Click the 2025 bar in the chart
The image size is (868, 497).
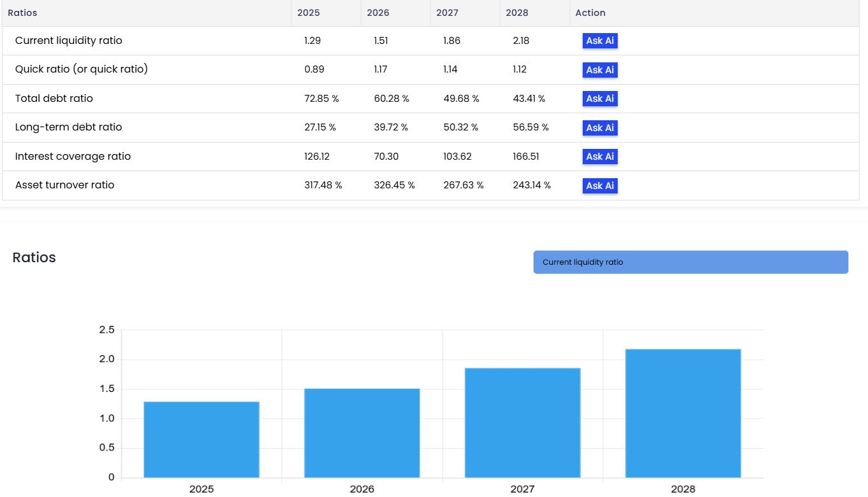click(x=201, y=439)
